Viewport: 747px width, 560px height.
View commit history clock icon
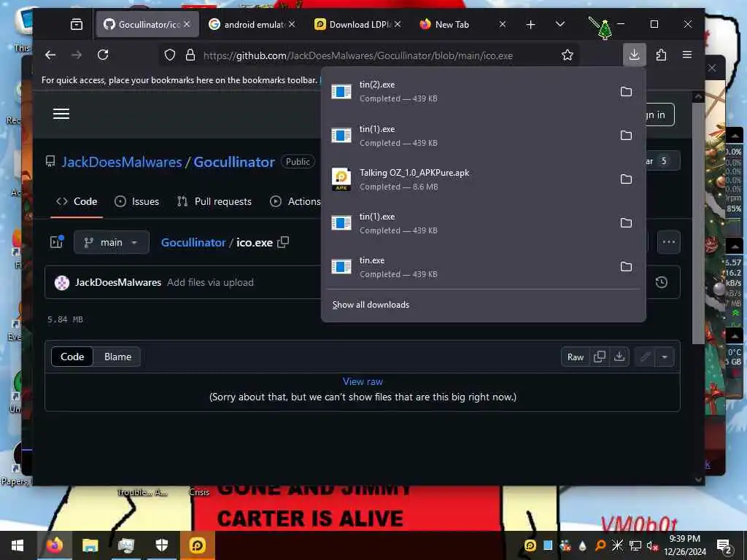click(x=661, y=282)
